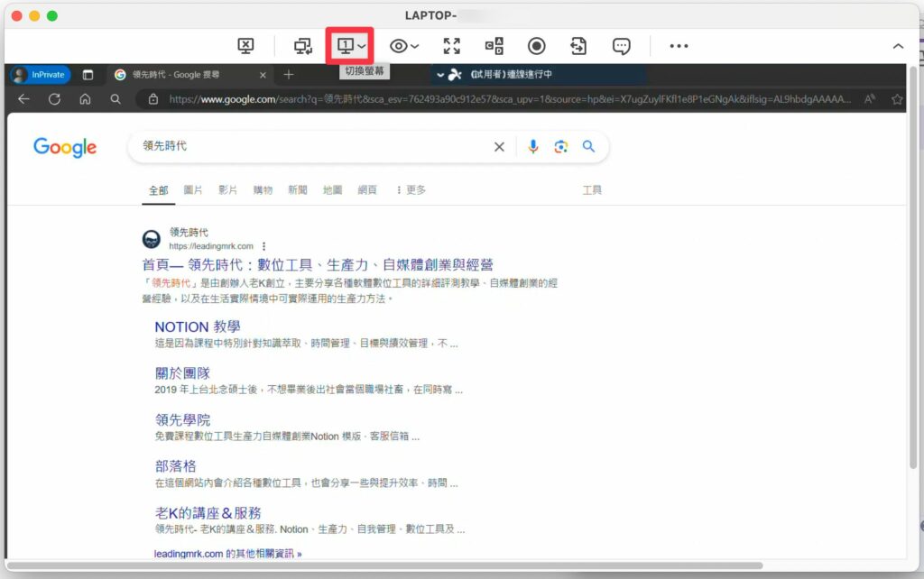Click the read aloud icon in address bar
Viewport: 924px width, 579px height.
coord(870,99)
